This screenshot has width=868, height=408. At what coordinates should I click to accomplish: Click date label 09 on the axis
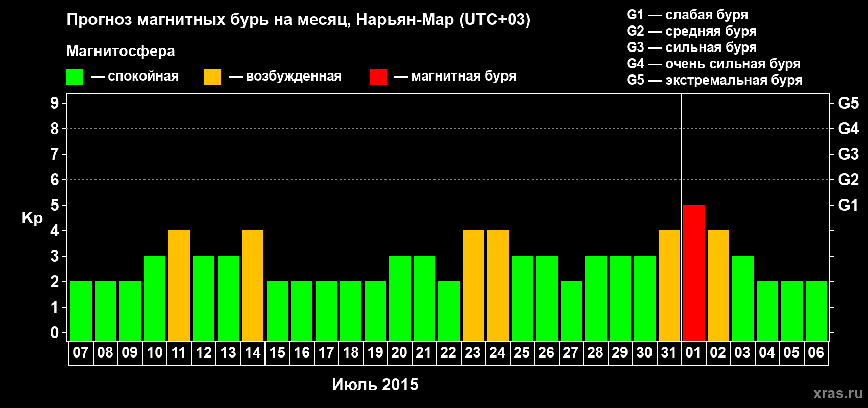[x=130, y=353]
